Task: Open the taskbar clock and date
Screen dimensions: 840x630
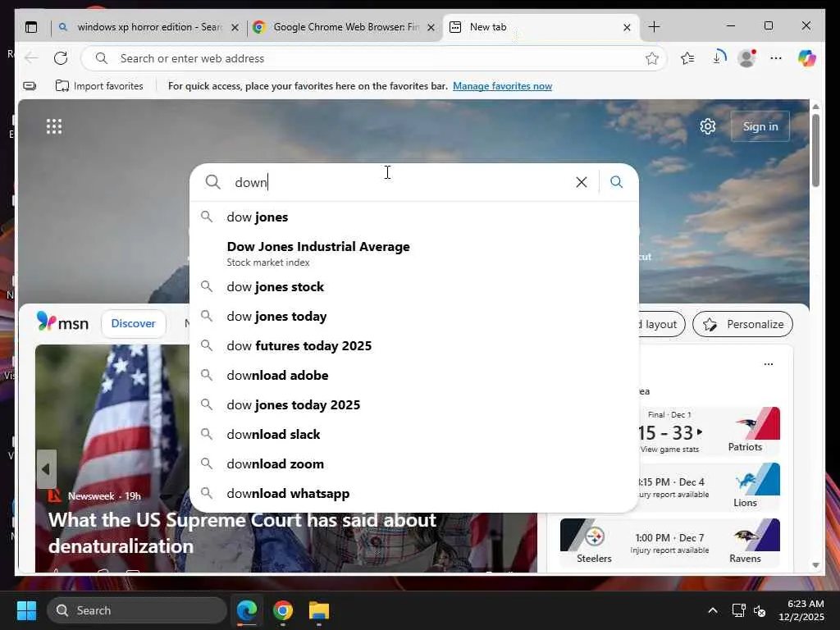Action: [801, 610]
